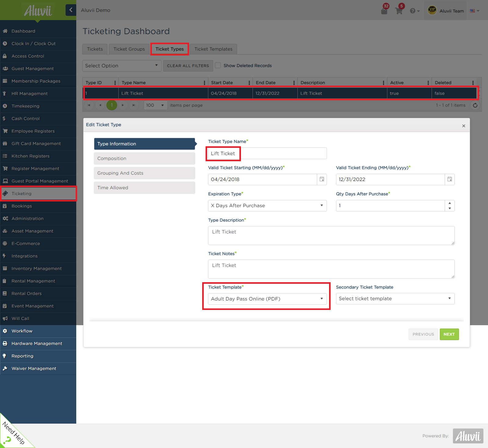
Task: Select the Lift Ticket row name cell
Action: (x=163, y=93)
